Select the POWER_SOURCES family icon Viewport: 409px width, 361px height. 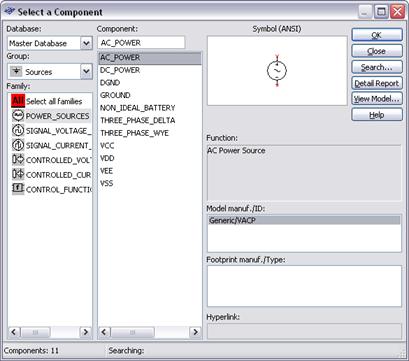(18, 115)
